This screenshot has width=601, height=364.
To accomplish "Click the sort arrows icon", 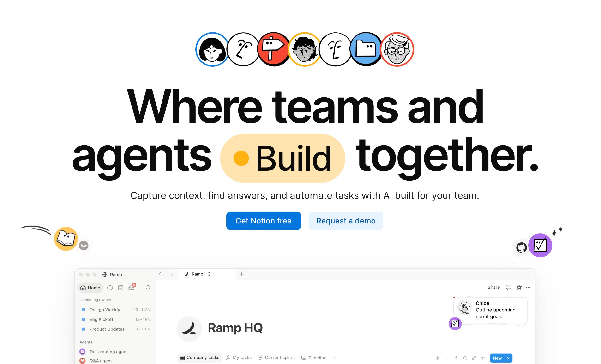I will click(438, 358).
